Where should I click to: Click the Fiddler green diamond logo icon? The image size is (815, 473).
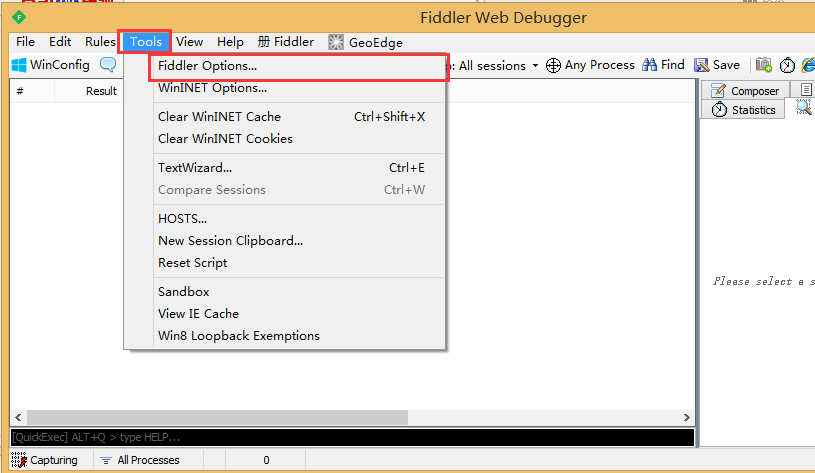tap(19, 17)
